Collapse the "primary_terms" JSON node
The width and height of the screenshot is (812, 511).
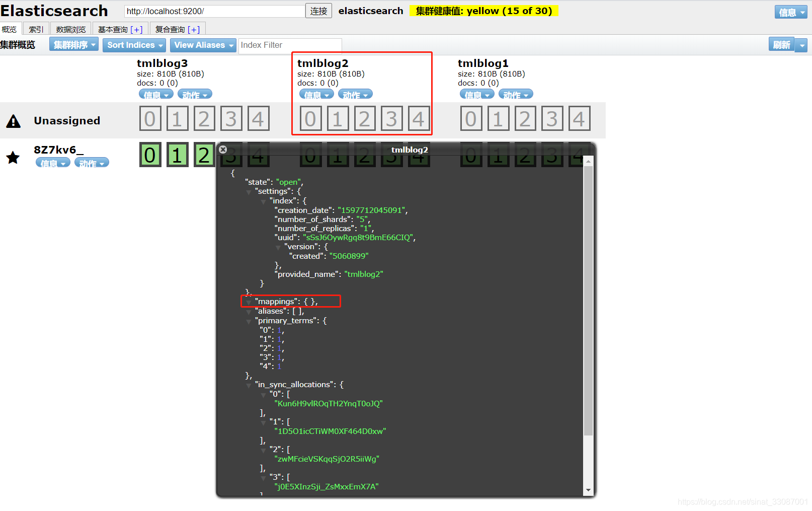pyautogui.click(x=249, y=321)
